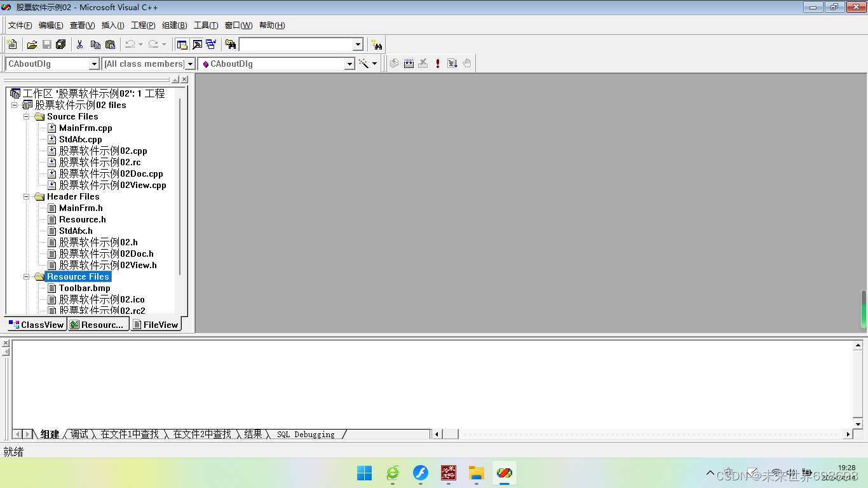868x488 pixels.
Task: Open File Explorer from the taskbar
Action: 477,473
